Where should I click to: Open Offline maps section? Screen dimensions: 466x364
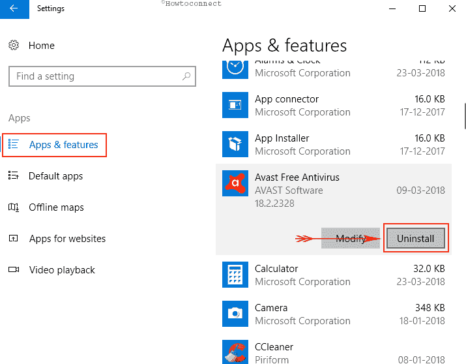[x=56, y=207]
